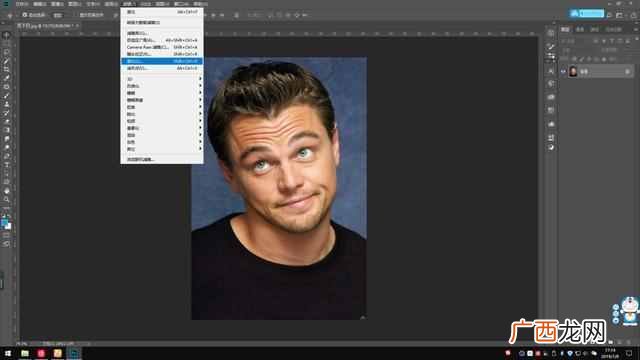Select the Move tool
Viewport: 640px width, 360px height.
point(7,36)
